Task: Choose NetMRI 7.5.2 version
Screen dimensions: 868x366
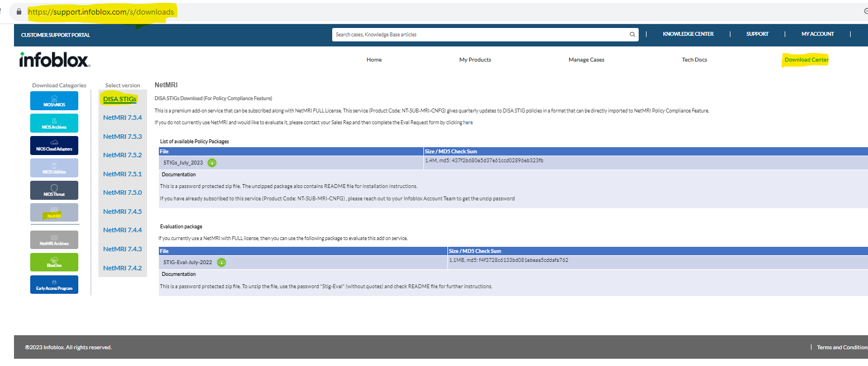Action: tap(122, 155)
